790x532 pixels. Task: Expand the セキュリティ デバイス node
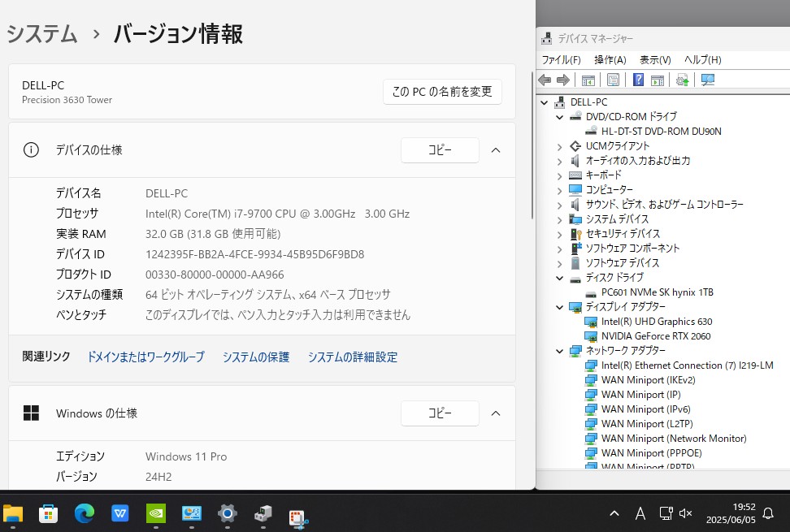click(560, 235)
